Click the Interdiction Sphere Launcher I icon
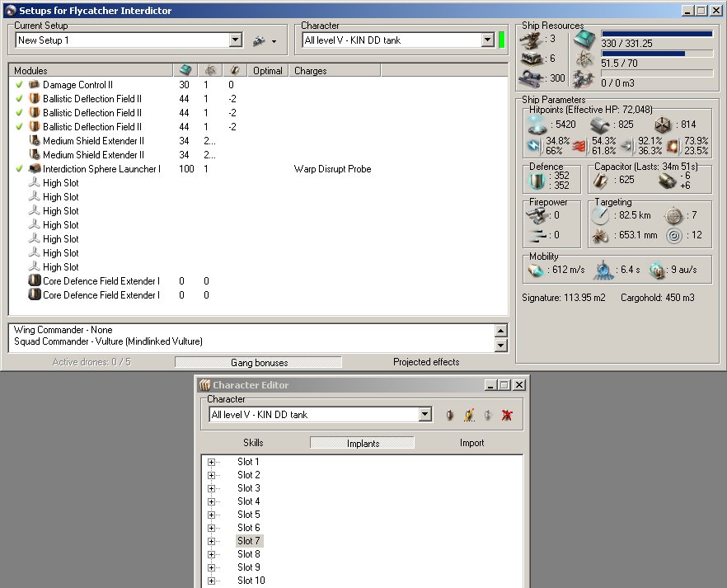The height and width of the screenshot is (588, 727). coord(35,169)
